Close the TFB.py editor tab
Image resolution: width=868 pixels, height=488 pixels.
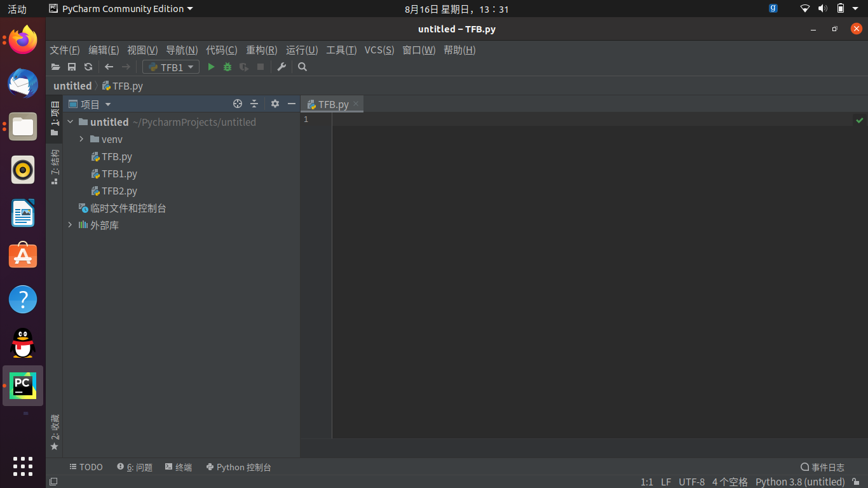coord(356,104)
